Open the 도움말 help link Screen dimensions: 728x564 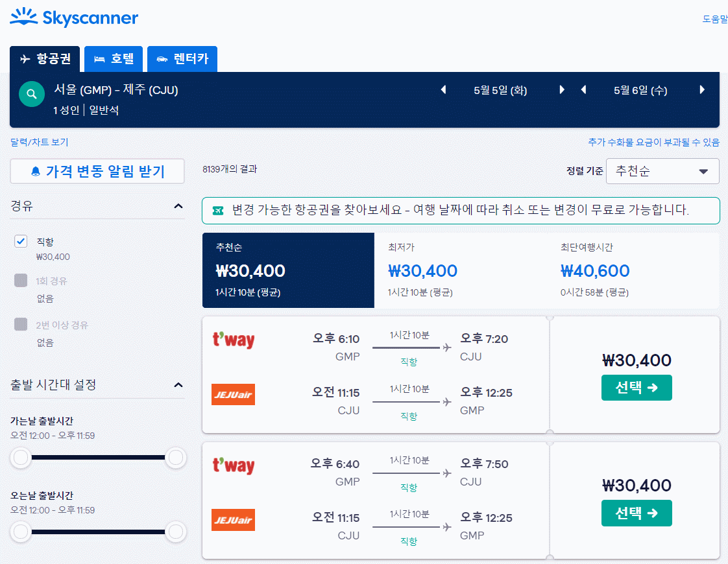(715, 19)
